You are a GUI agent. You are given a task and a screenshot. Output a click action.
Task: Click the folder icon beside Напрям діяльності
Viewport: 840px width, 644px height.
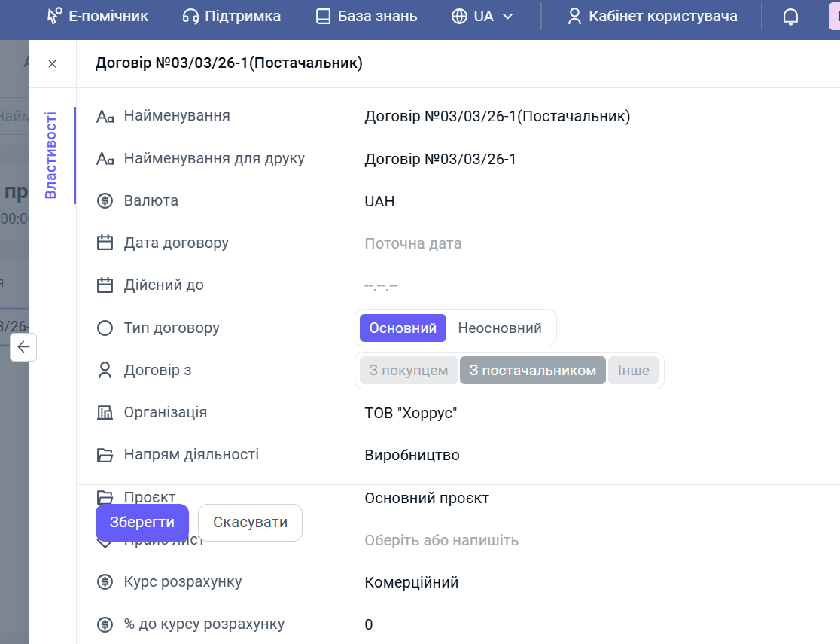point(105,455)
